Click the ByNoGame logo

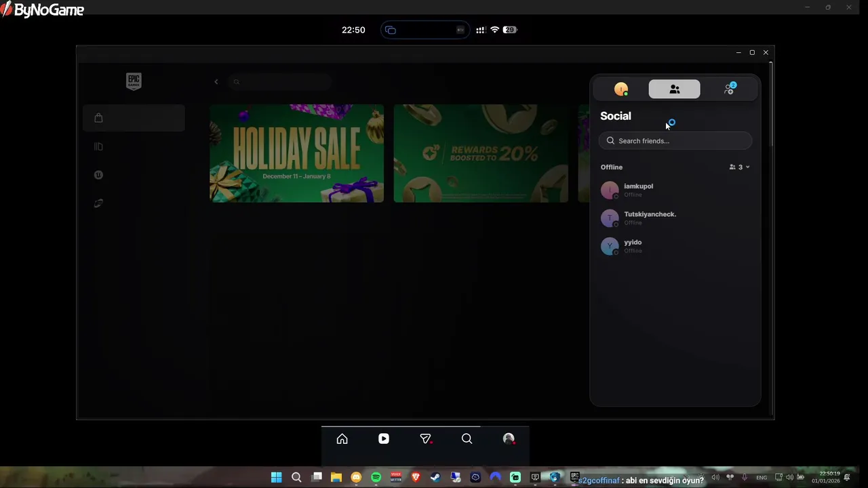pyautogui.click(x=42, y=9)
